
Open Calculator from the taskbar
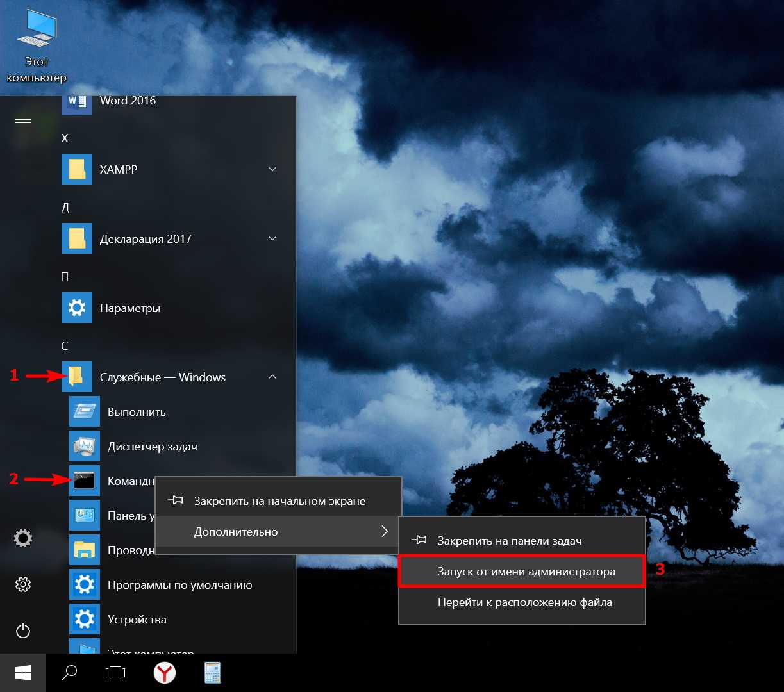click(212, 673)
